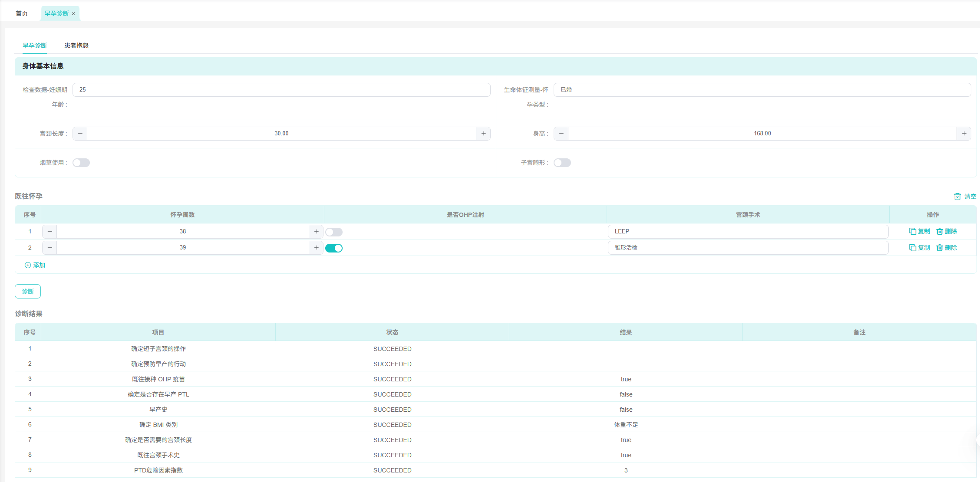Viewport: 980px width, 482px height.
Task: Enable the 子宫畸形 switch
Action: pyautogui.click(x=562, y=163)
